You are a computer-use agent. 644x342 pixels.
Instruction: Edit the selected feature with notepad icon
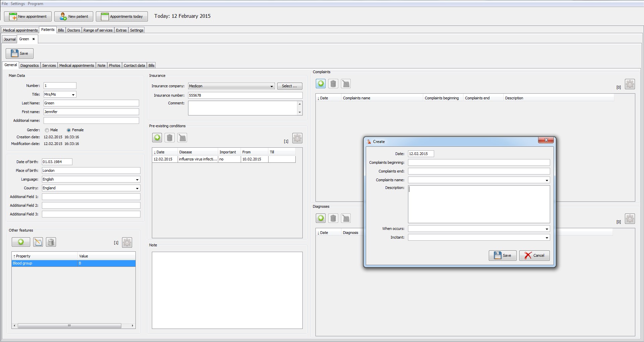coord(38,242)
